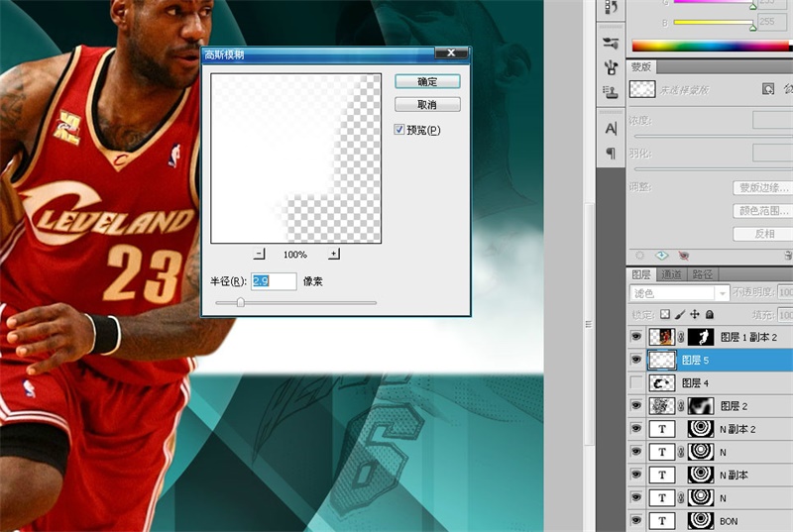Click the lock transparent pixels icon

click(665, 315)
